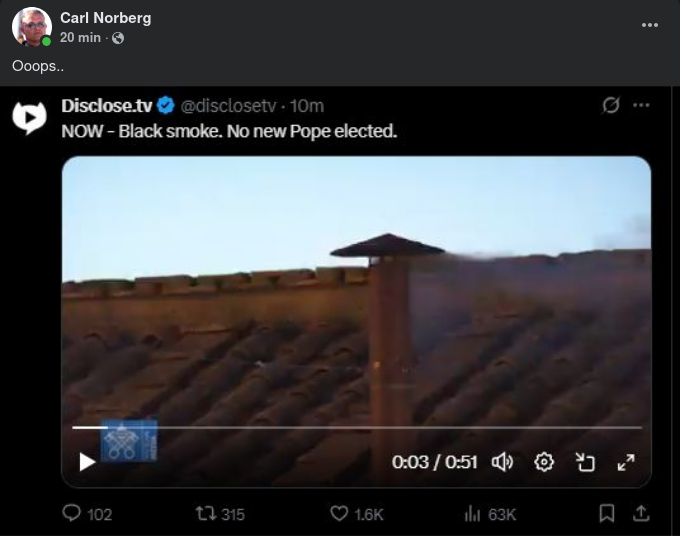Open the tweet's three-dot more menu

pos(641,105)
